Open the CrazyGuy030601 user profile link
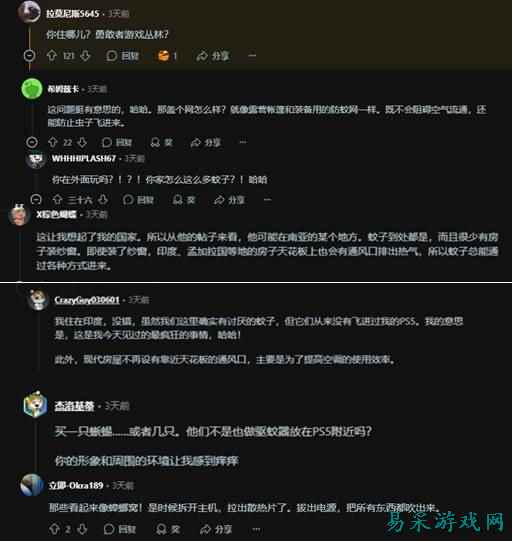This screenshot has height=541, width=512. [x=87, y=300]
